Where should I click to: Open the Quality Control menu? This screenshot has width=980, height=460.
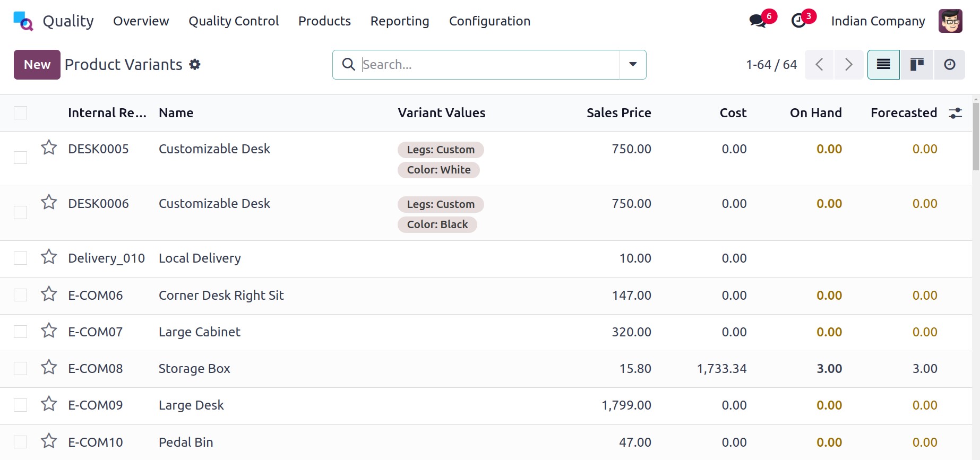click(x=234, y=21)
